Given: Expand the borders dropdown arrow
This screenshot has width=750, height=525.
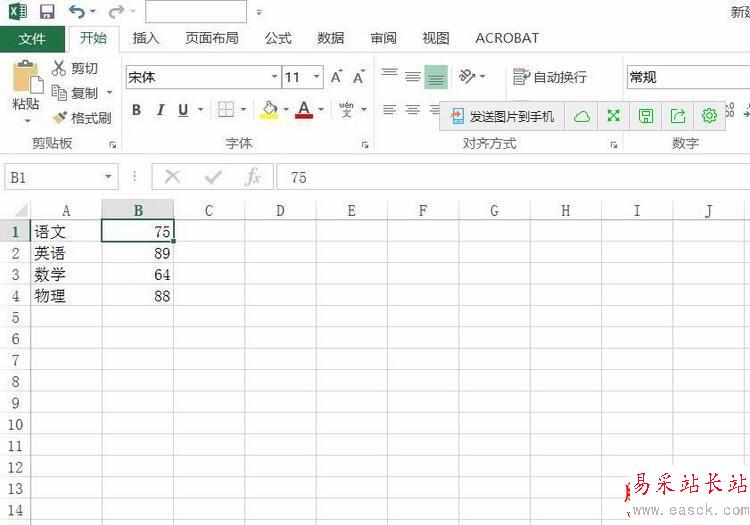Looking at the screenshot, I should click(243, 110).
